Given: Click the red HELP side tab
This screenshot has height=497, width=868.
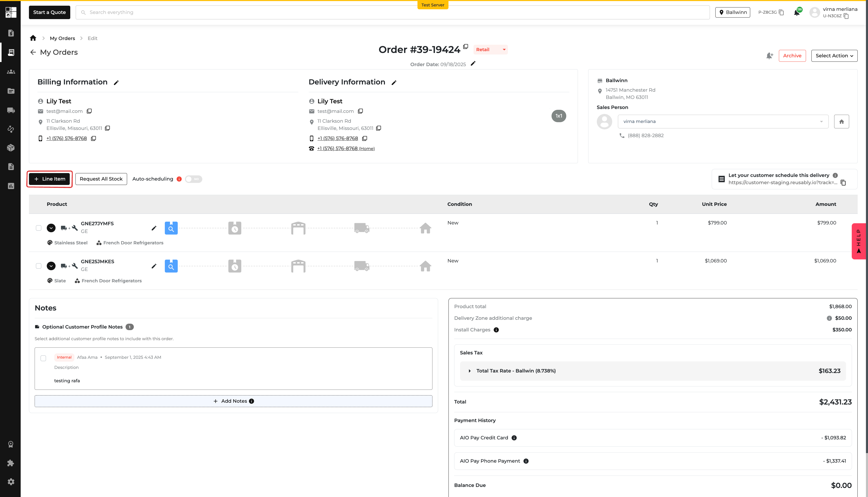Looking at the screenshot, I should point(859,241).
